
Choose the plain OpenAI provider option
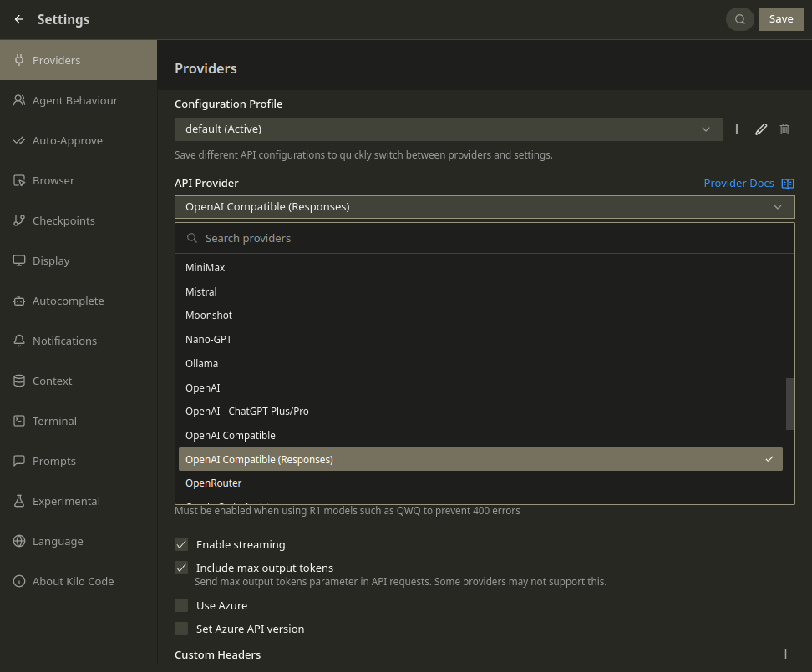480,387
